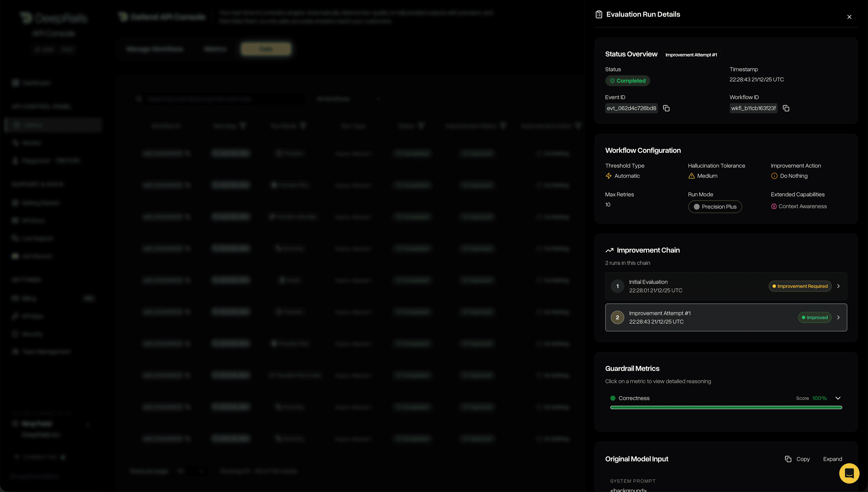Click the info icon next to Do Nothing action
Viewport: 868px width, 492px height.
coord(774,176)
